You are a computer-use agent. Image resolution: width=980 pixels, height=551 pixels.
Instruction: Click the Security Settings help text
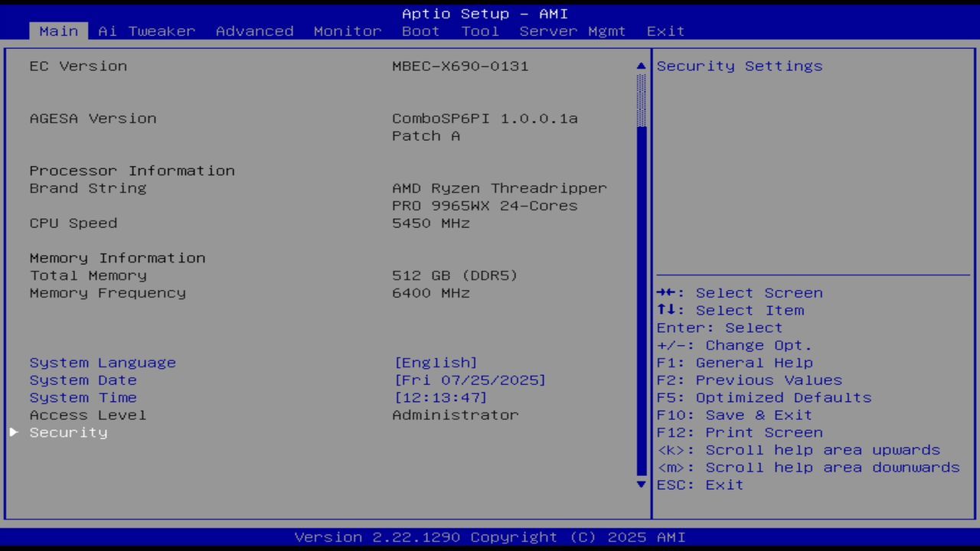coord(740,66)
